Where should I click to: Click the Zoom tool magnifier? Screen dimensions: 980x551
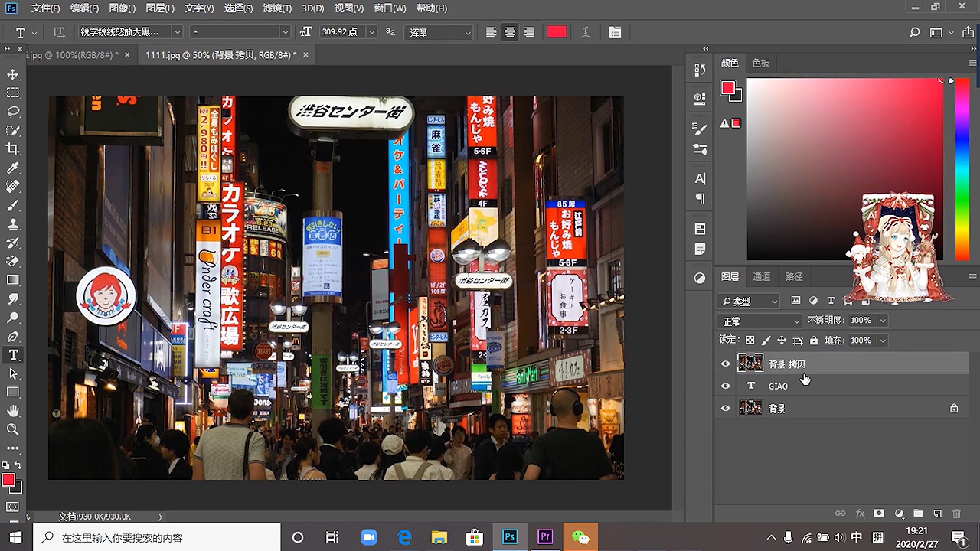(13, 430)
